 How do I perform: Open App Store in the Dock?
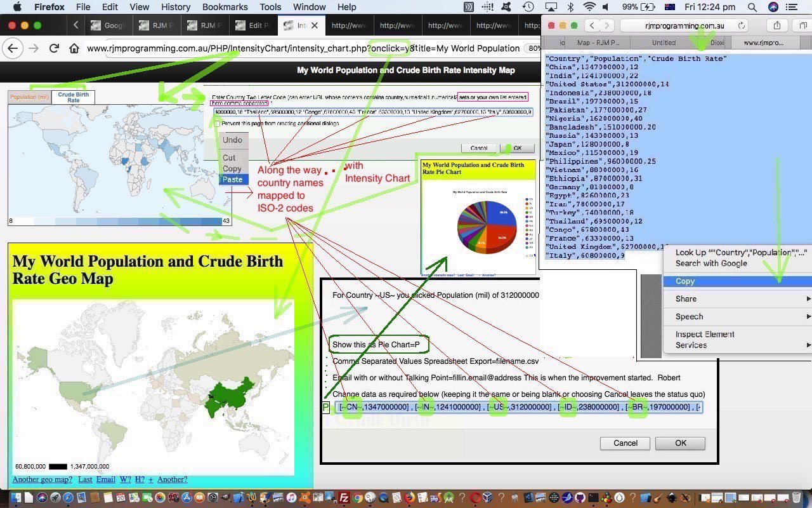click(187, 498)
